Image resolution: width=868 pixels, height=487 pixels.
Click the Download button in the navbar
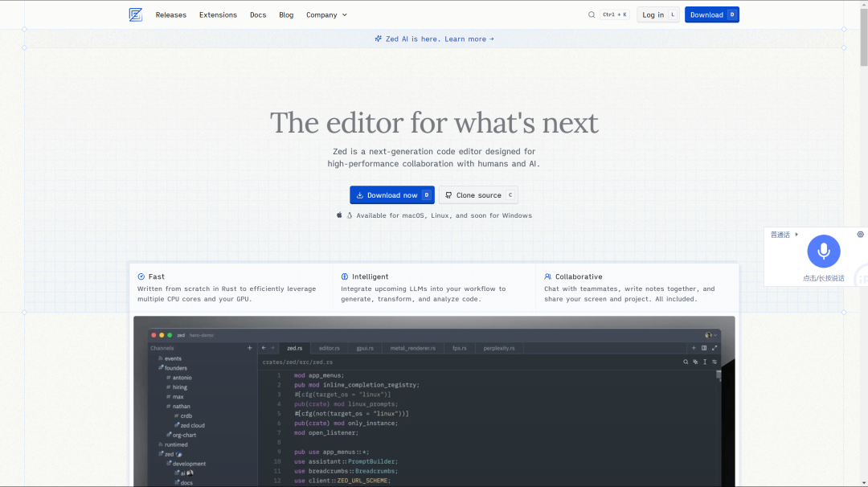[712, 15]
